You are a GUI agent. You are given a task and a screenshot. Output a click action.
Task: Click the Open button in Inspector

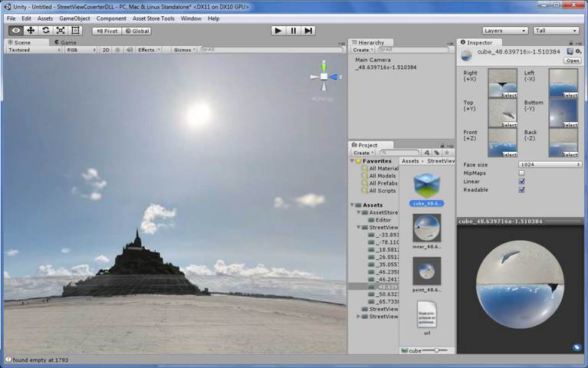coord(573,61)
